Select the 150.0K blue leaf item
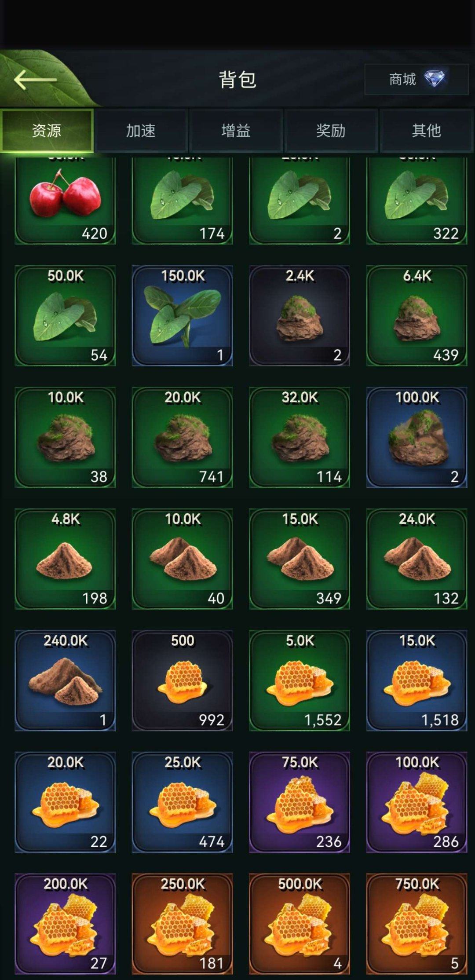The image size is (475, 980). point(183,315)
